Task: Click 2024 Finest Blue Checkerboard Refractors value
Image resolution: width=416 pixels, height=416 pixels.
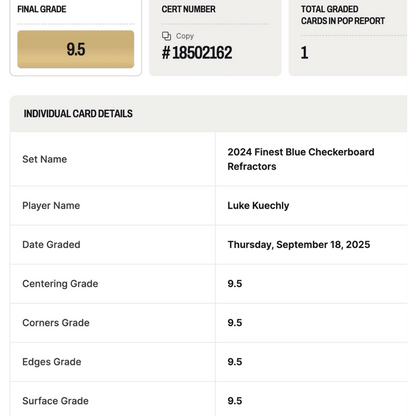Action: [301, 159]
